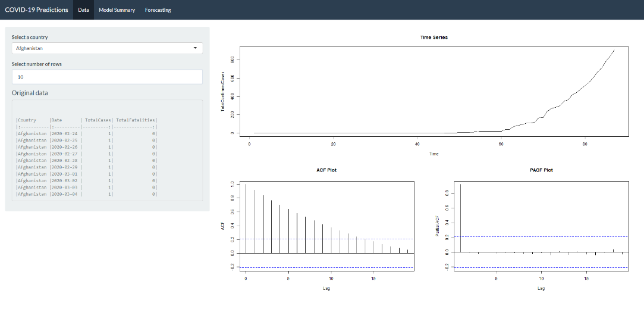644x328 pixels.
Task: Click the lag-0 bar in ACF plot
Action: (x=246, y=218)
